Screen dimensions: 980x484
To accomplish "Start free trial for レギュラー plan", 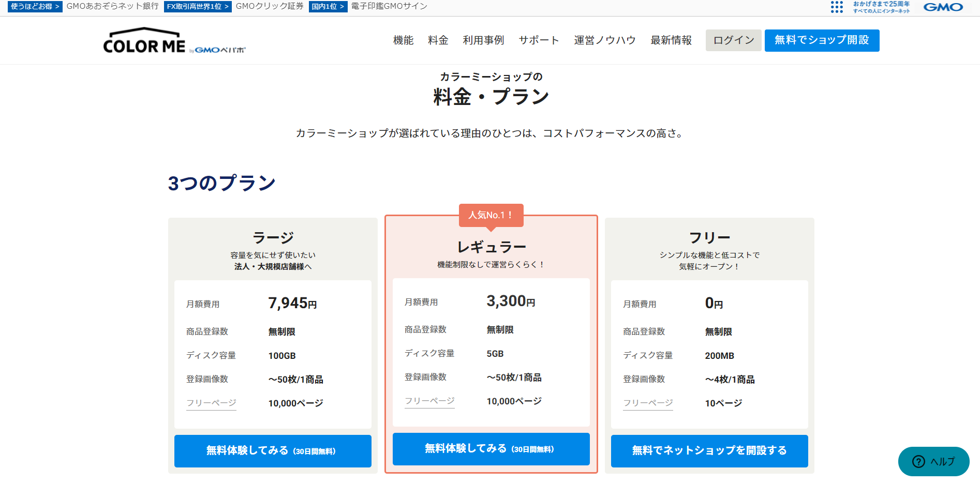I will tap(491, 449).
